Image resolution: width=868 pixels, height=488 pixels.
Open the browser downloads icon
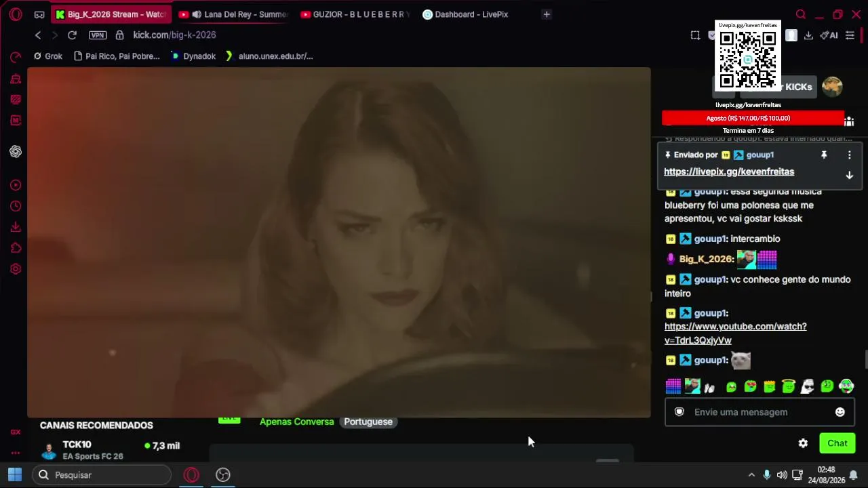point(808,35)
